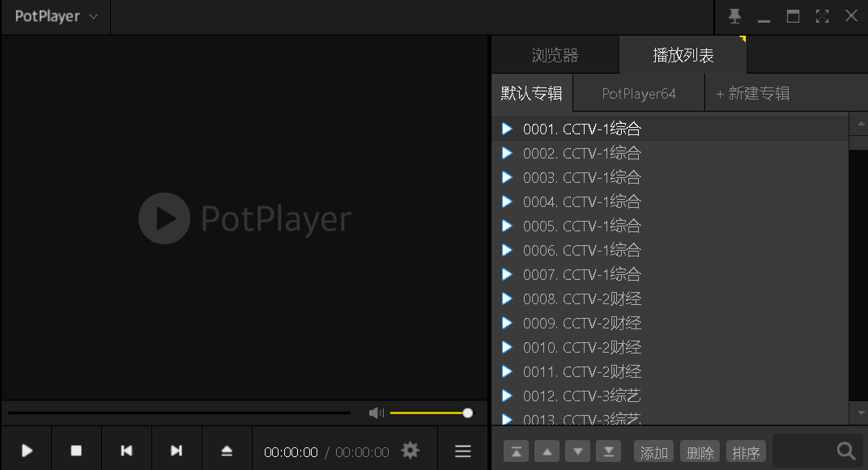The height and width of the screenshot is (470, 868).
Task: Open the PotPlayer title dropdown menu
Action: pyautogui.click(x=53, y=16)
